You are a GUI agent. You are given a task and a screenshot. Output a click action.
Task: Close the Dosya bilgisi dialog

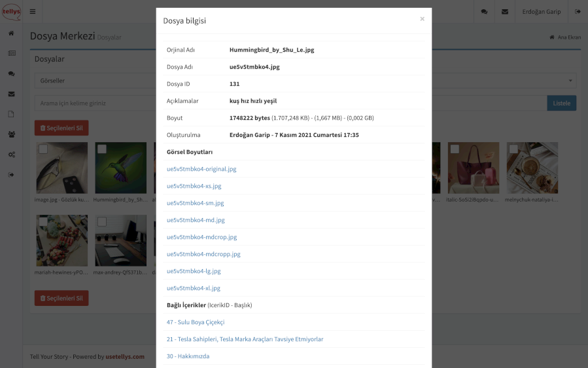click(x=422, y=19)
